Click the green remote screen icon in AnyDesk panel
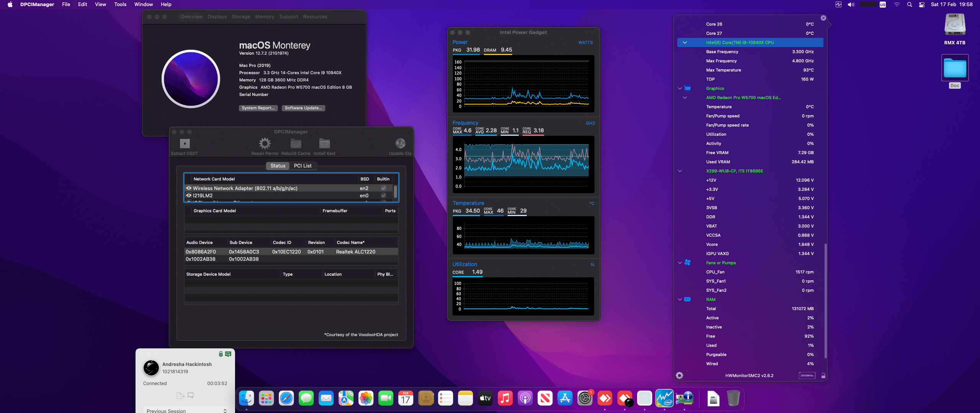 (x=228, y=354)
